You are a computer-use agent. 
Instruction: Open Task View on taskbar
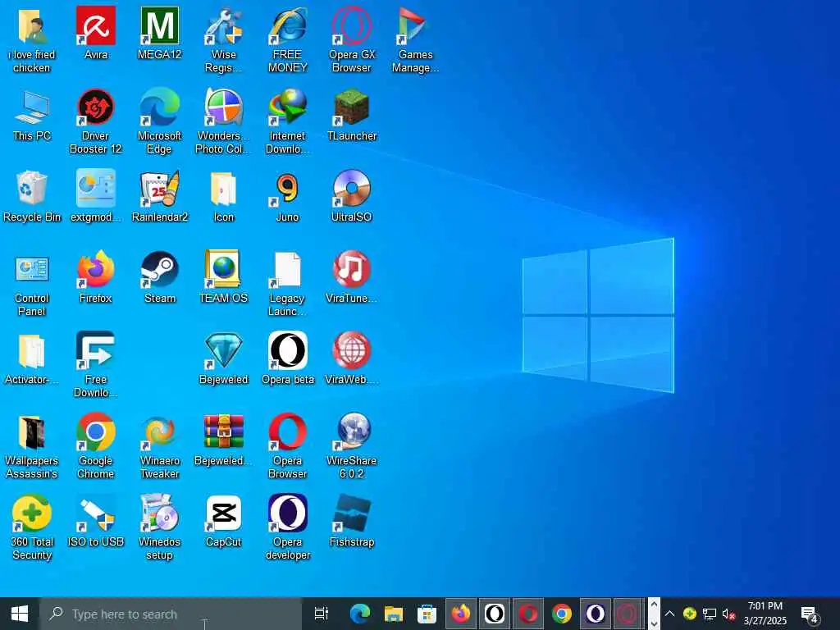point(322,614)
